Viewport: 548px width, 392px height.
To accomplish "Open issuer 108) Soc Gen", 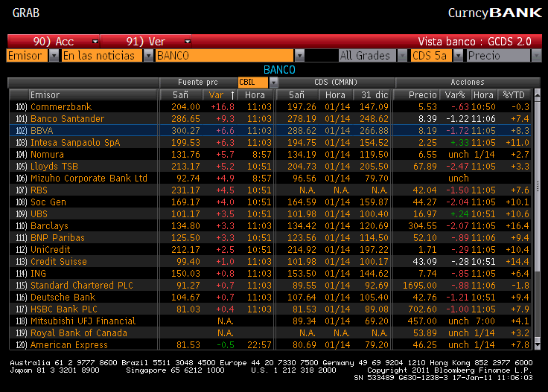I will click(x=48, y=202).
